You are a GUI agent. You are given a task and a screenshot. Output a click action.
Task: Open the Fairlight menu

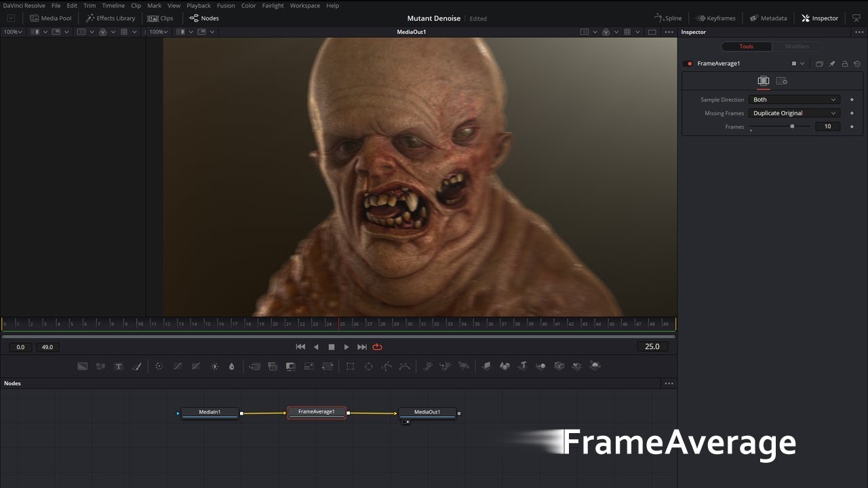(273, 5)
